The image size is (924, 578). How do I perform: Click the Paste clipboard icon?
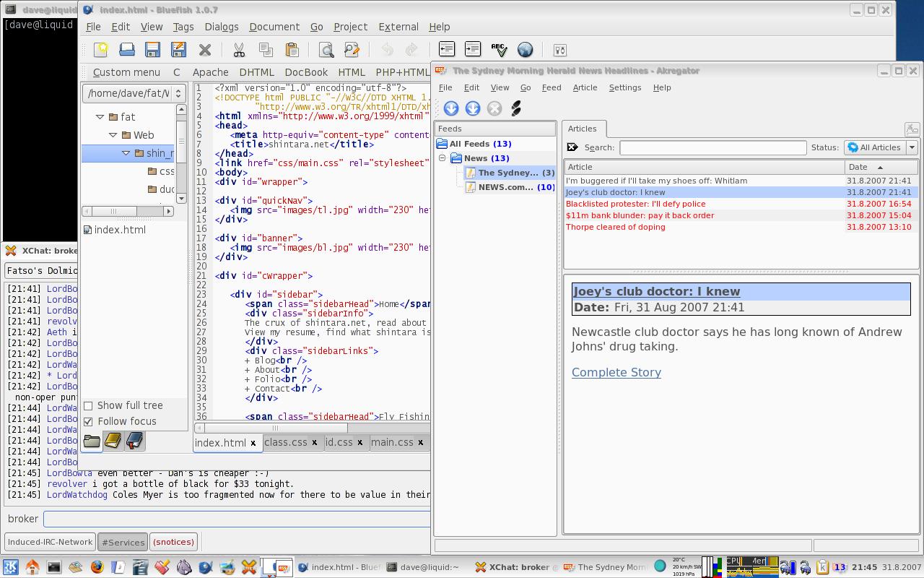click(x=292, y=50)
